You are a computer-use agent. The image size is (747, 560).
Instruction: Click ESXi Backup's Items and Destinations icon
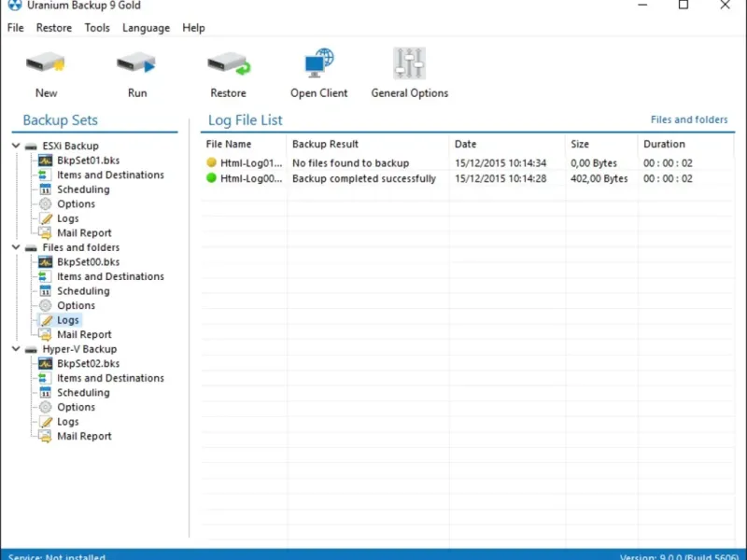[44, 175]
